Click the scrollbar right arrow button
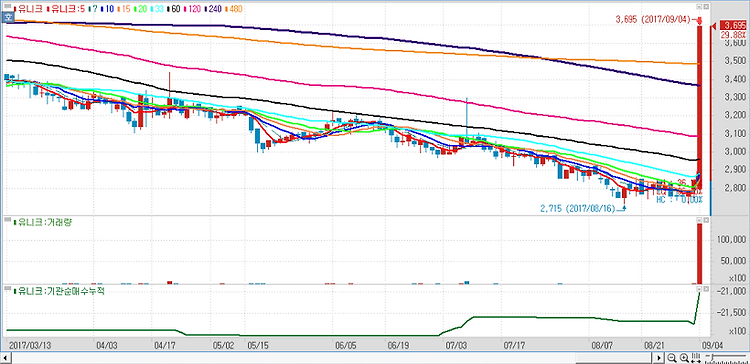 660,358
